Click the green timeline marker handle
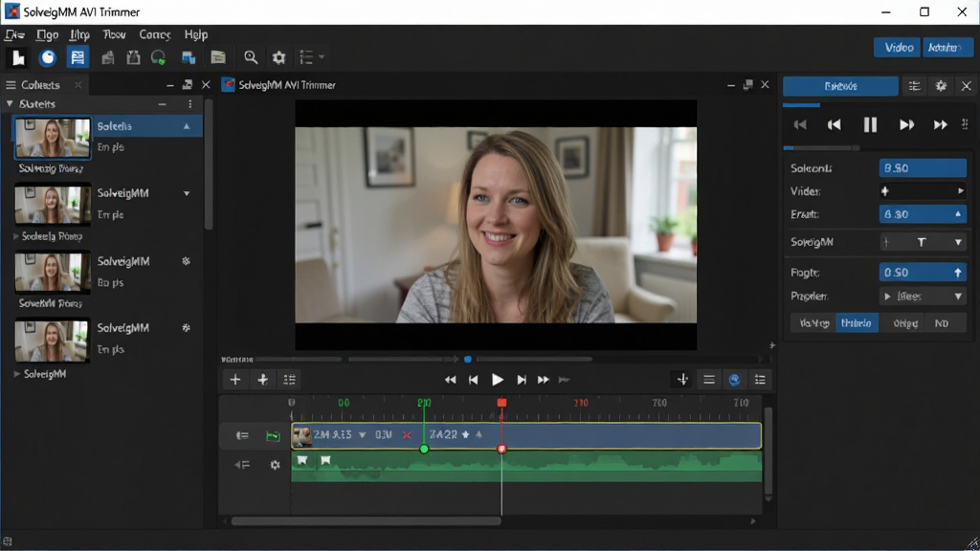Image resolution: width=980 pixels, height=551 pixels. (x=424, y=450)
